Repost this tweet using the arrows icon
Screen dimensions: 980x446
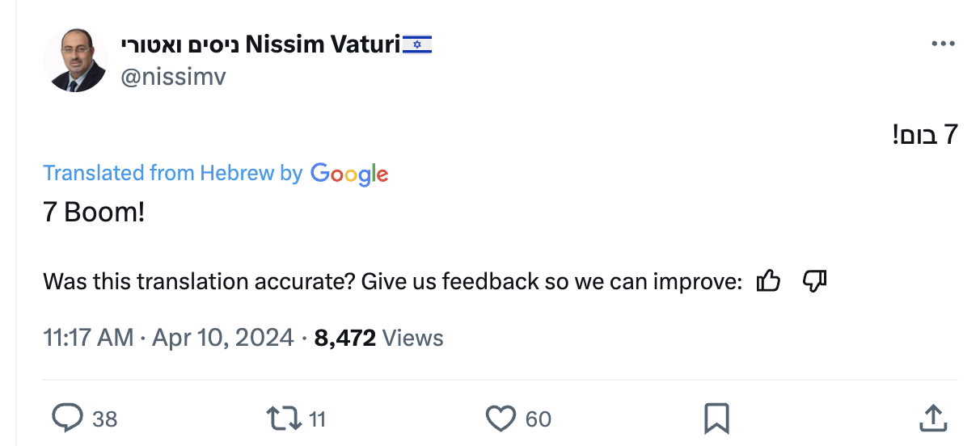(x=284, y=418)
